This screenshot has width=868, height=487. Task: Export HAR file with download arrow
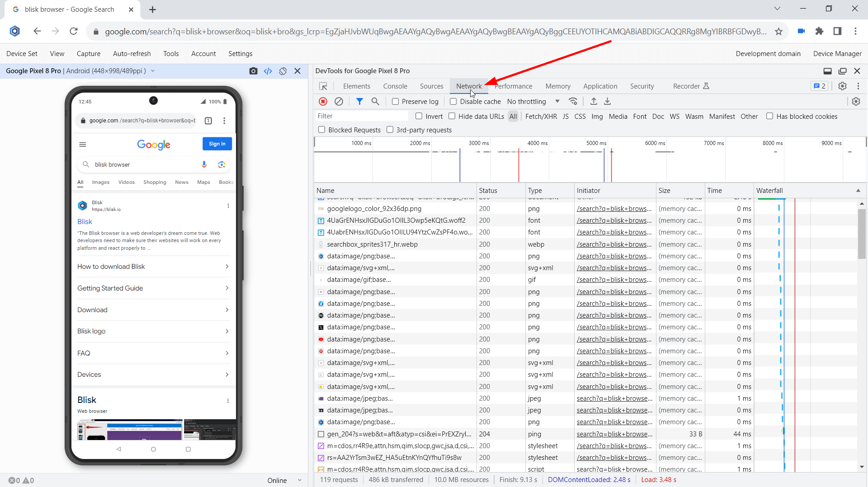pyautogui.click(x=608, y=102)
